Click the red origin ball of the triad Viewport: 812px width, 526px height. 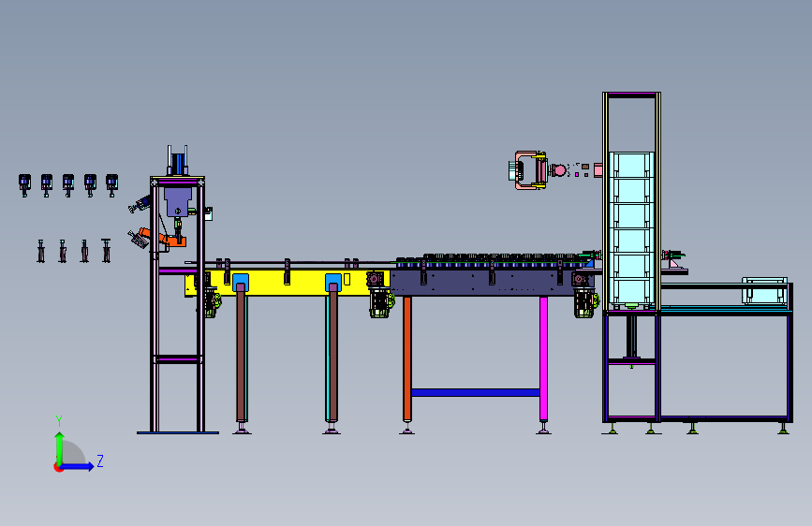[x=58, y=467]
